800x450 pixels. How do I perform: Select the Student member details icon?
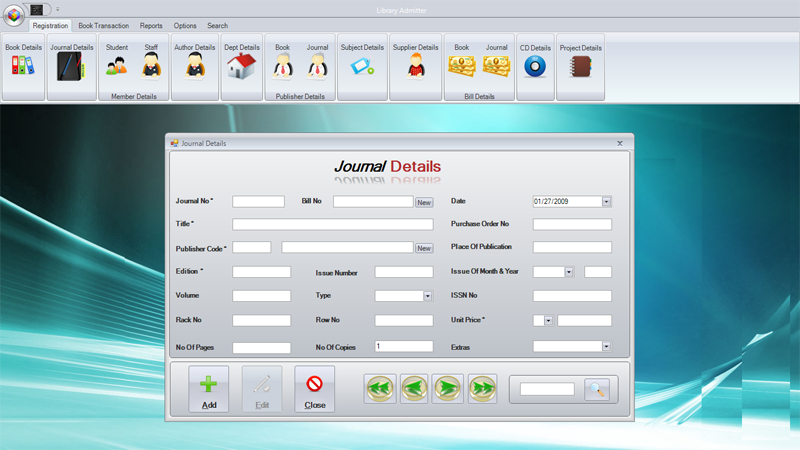(116, 66)
